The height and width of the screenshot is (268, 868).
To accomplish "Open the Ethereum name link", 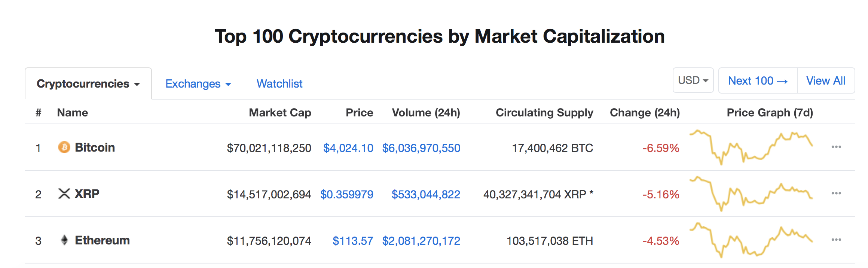I will click(102, 240).
